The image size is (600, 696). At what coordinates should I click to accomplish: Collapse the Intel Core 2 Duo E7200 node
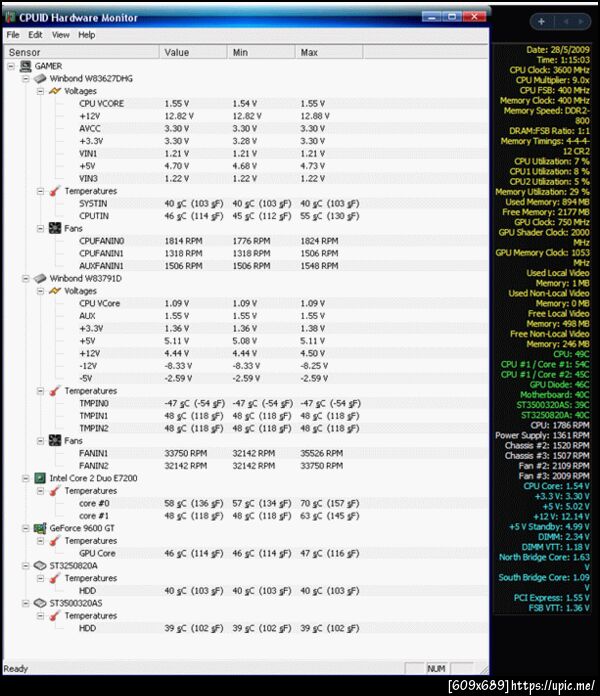[x=25, y=478]
